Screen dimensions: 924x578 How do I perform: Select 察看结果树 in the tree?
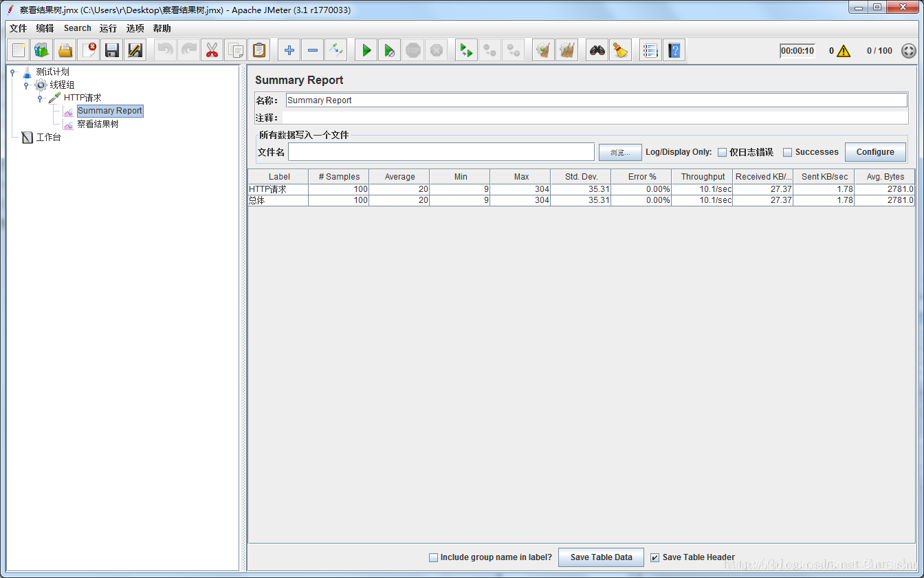(x=98, y=125)
